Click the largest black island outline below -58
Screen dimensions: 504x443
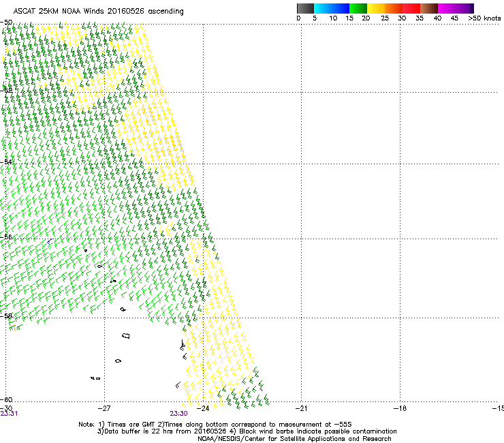pos(126,336)
